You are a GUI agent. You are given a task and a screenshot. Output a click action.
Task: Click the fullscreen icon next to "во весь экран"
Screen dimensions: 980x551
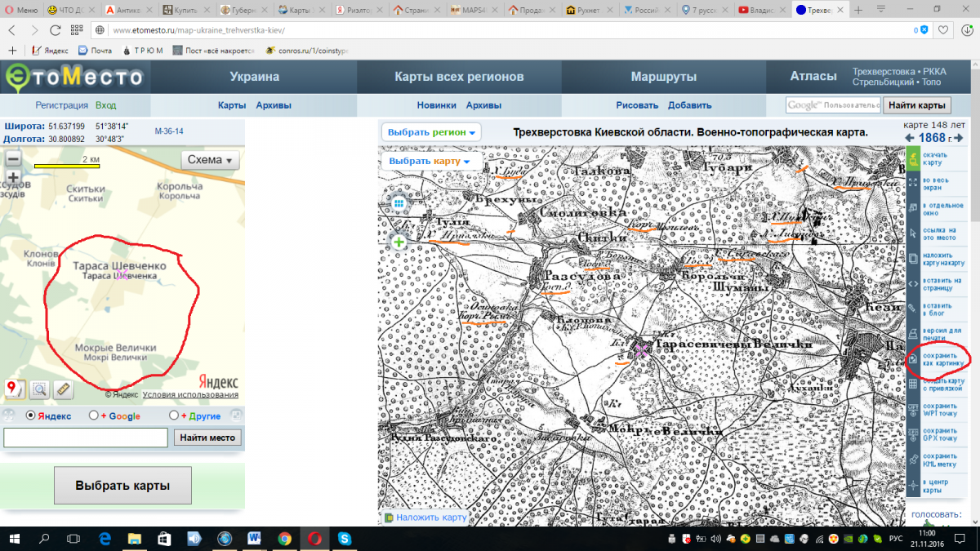point(913,184)
